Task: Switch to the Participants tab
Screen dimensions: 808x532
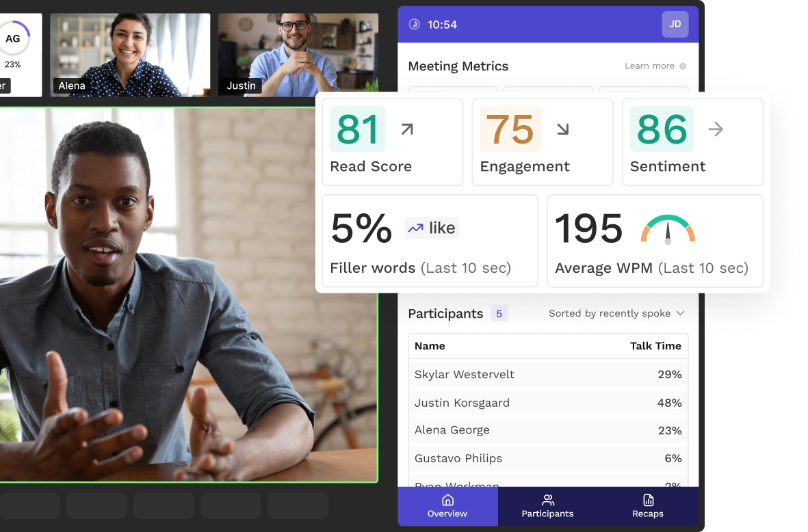Action: click(547, 506)
